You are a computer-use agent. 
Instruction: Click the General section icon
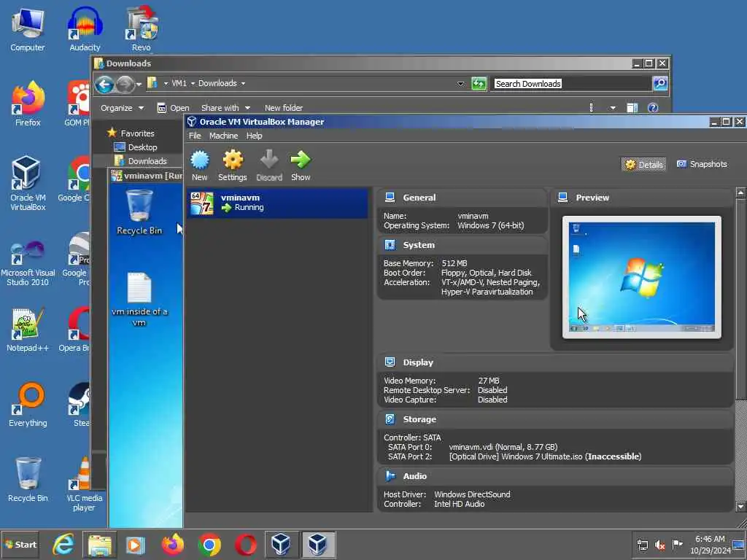coord(390,197)
